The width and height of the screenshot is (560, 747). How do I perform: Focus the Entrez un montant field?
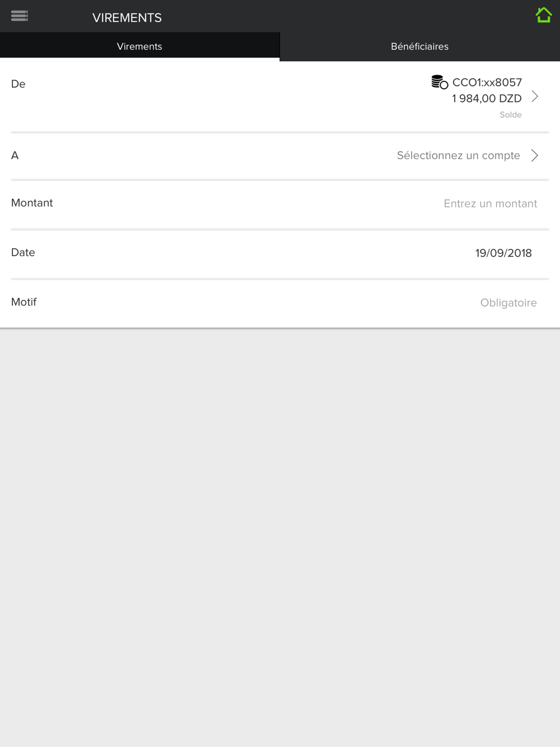tap(490, 203)
